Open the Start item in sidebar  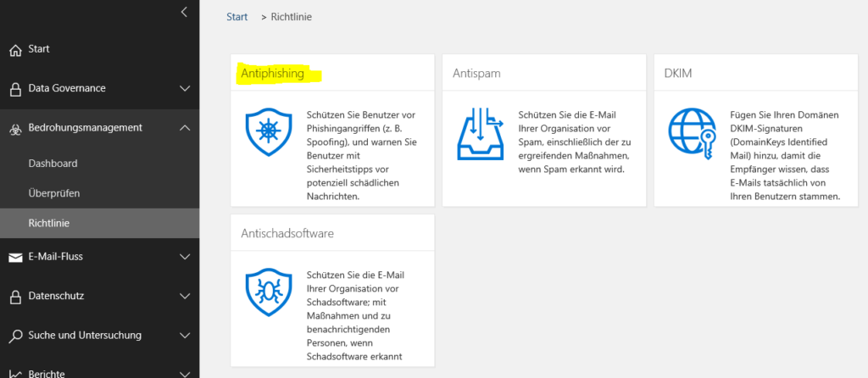pyautogui.click(x=100, y=49)
